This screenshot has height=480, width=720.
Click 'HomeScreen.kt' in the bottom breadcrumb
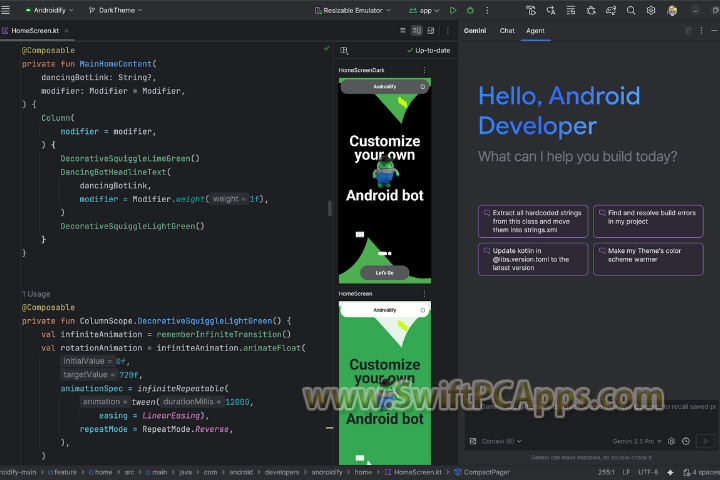(417, 472)
